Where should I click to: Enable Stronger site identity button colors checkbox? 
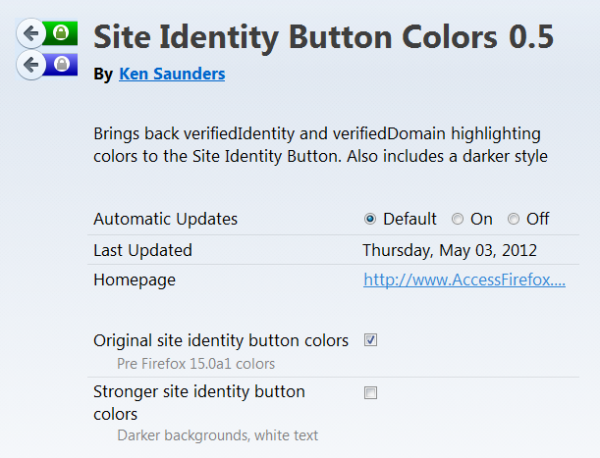371,393
